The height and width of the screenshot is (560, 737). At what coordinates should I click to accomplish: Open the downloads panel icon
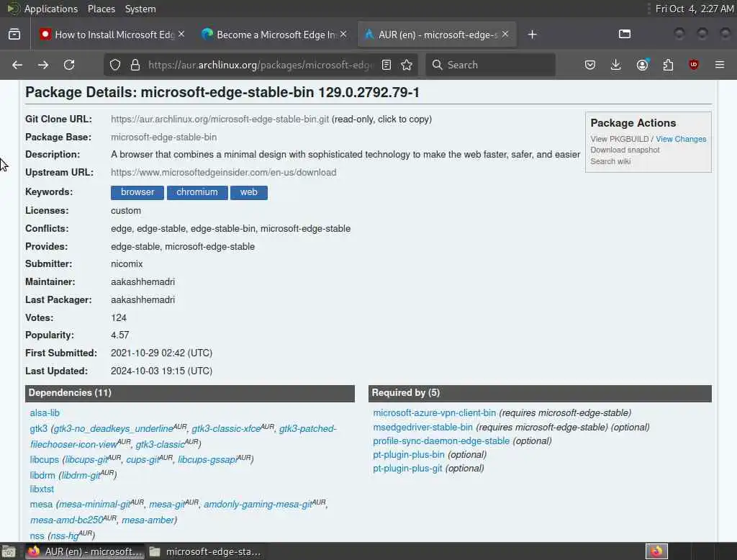pyautogui.click(x=616, y=65)
